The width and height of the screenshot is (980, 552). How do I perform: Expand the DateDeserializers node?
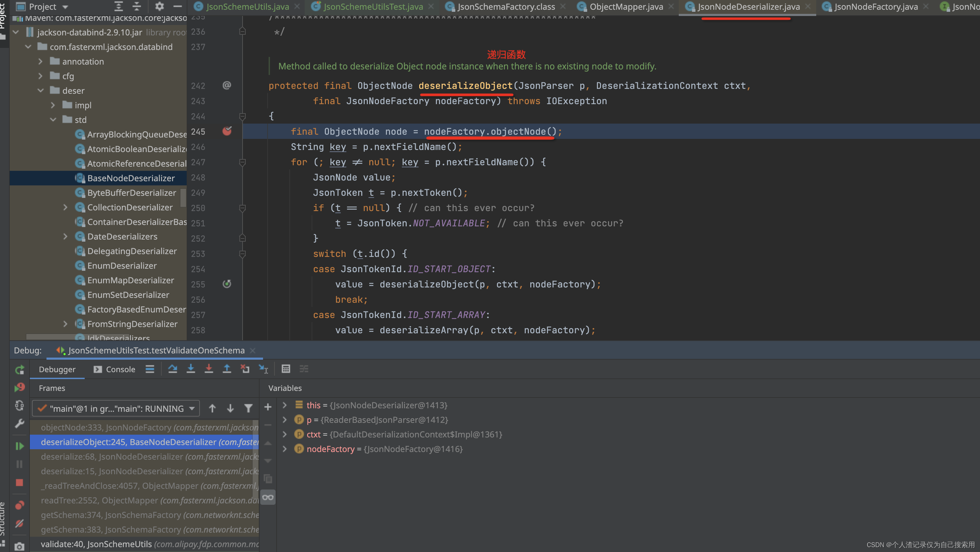pos(66,236)
